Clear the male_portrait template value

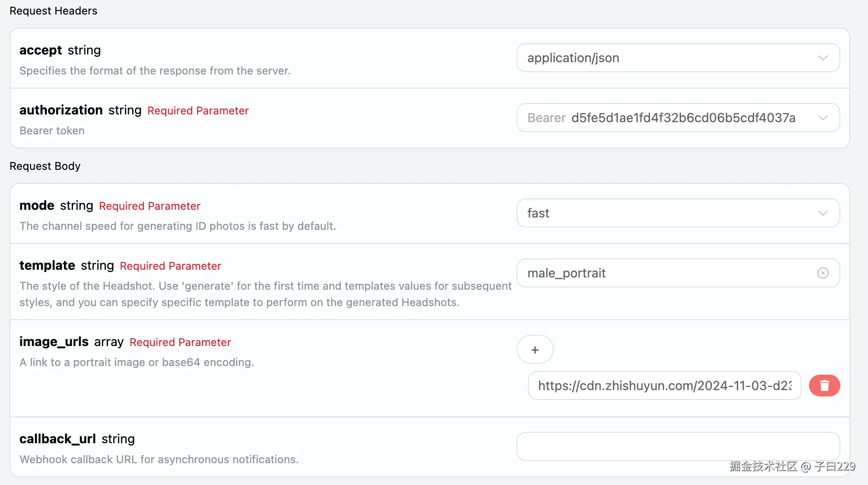click(823, 273)
